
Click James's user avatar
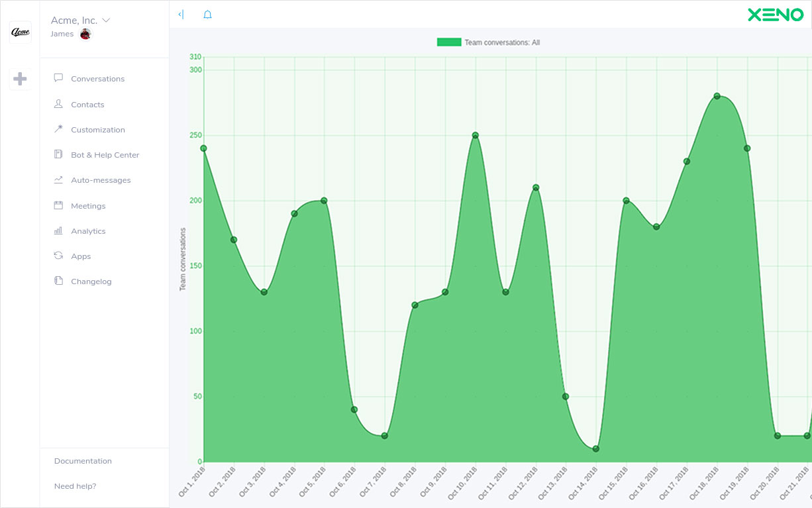click(x=85, y=34)
